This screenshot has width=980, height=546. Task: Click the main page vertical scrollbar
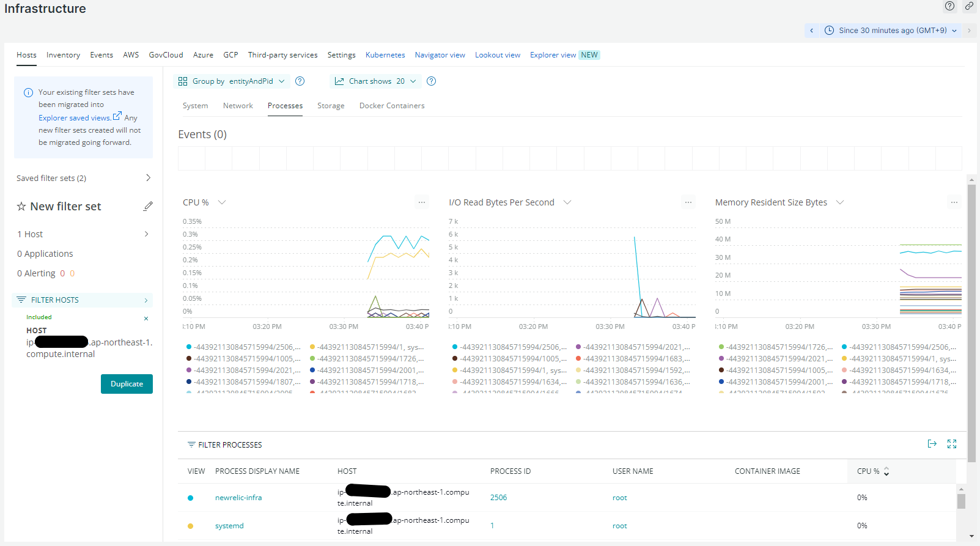[971, 318]
